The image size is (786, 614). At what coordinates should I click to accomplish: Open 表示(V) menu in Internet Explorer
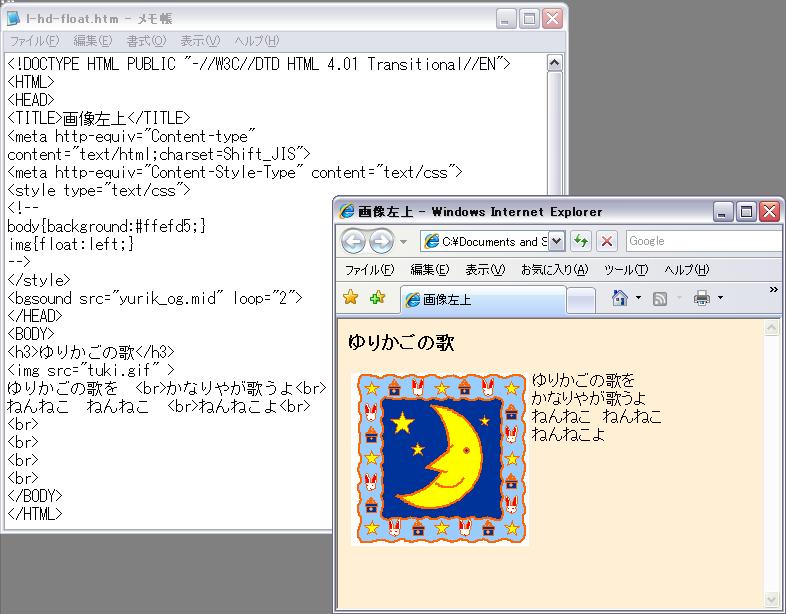point(485,270)
